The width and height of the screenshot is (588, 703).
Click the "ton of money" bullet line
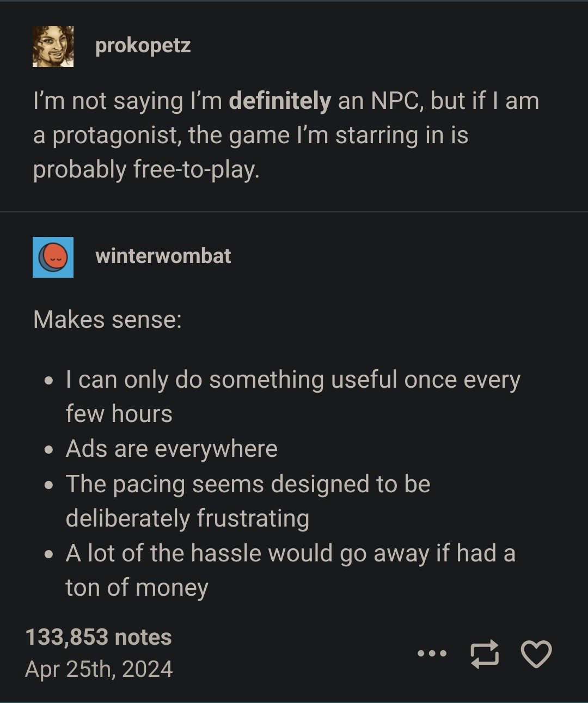pyautogui.click(x=137, y=588)
